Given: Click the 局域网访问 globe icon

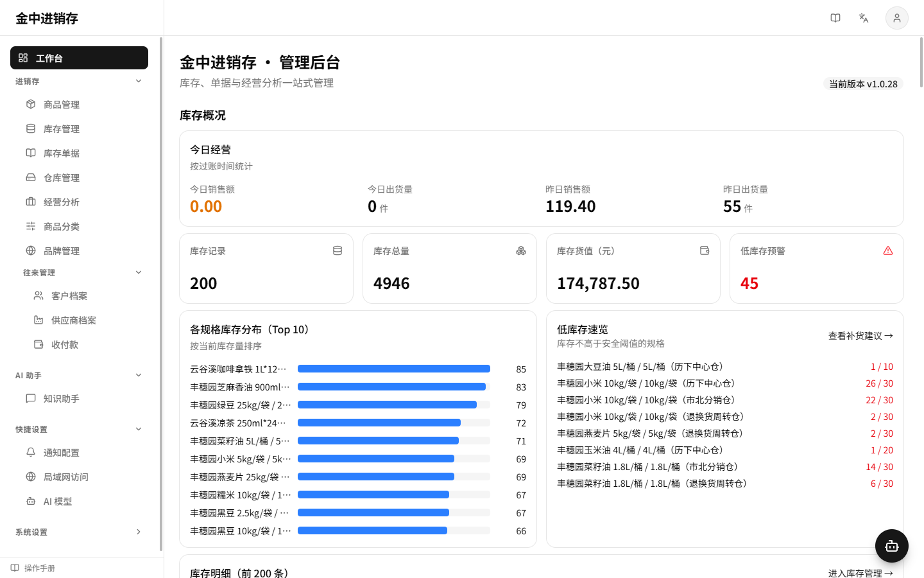Looking at the screenshot, I should 31,477.
